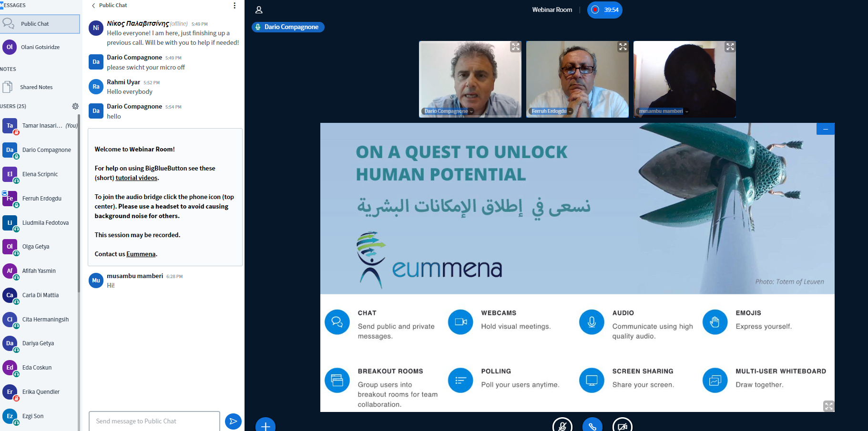The width and height of the screenshot is (868, 431).
Task: Make the presentation fullscreen
Action: 828,406
